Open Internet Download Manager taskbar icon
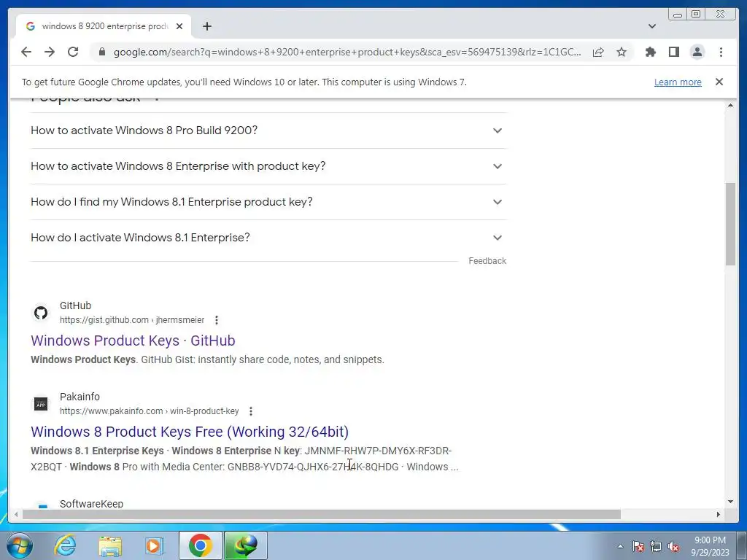 coord(246,545)
